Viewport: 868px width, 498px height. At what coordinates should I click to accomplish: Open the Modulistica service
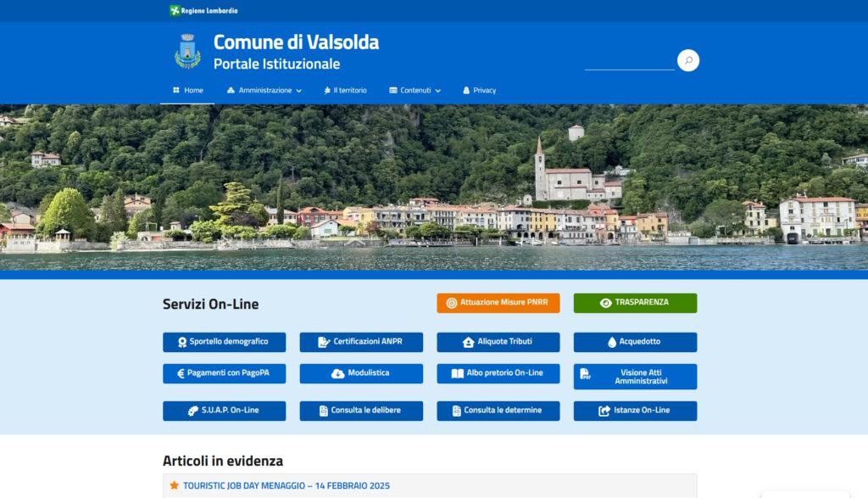361,374
